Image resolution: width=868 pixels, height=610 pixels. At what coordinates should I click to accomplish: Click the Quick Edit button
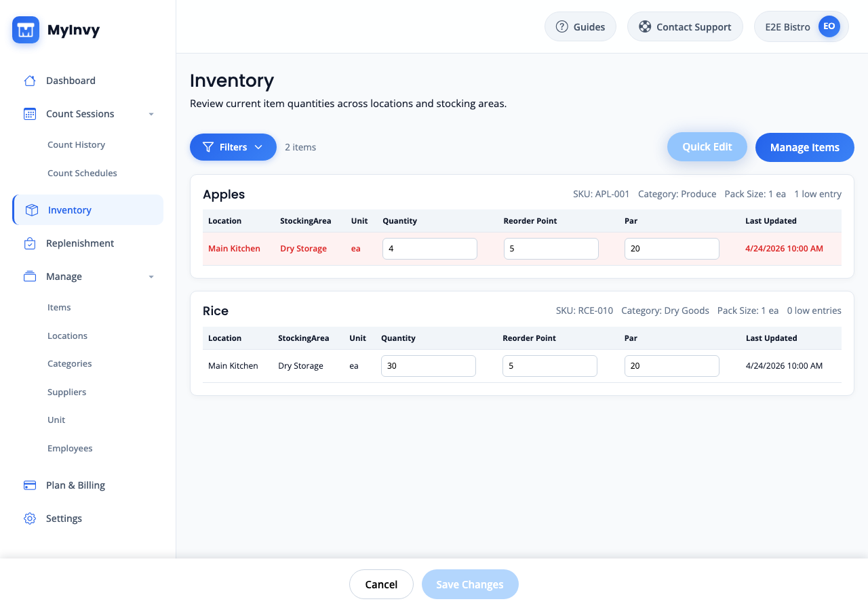pos(707,147)
